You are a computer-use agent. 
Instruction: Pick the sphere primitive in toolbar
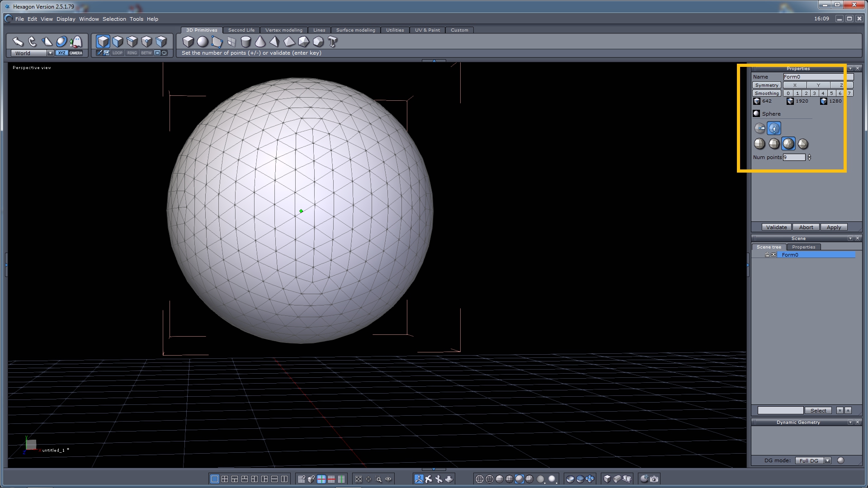(203, 42)
